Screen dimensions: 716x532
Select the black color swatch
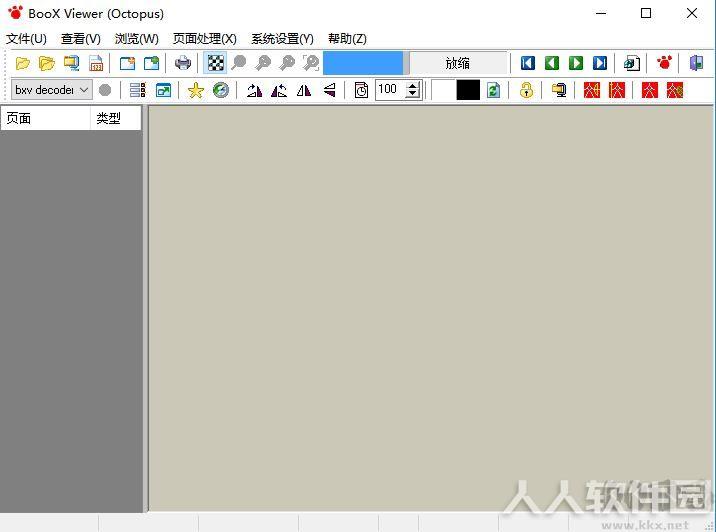pos(468,90)
